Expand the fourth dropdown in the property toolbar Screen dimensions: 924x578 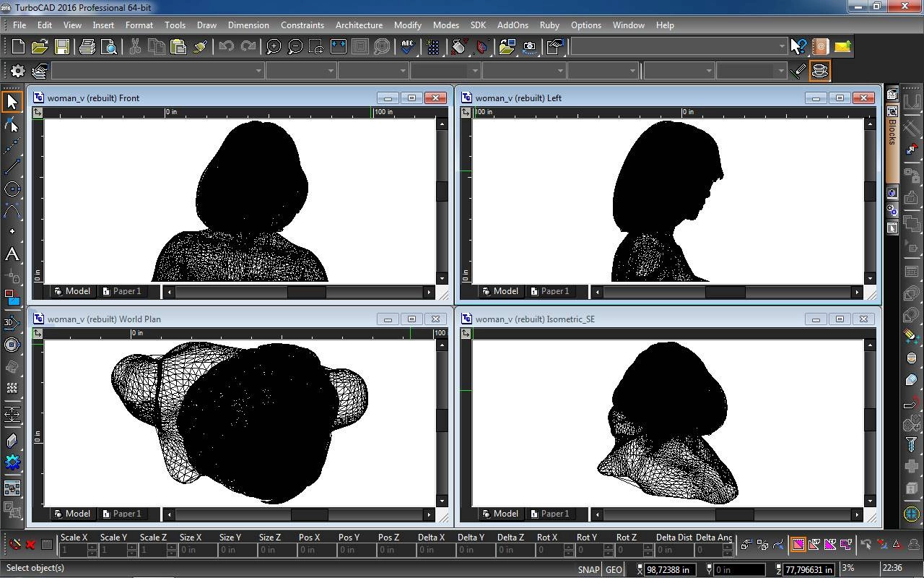475,71
